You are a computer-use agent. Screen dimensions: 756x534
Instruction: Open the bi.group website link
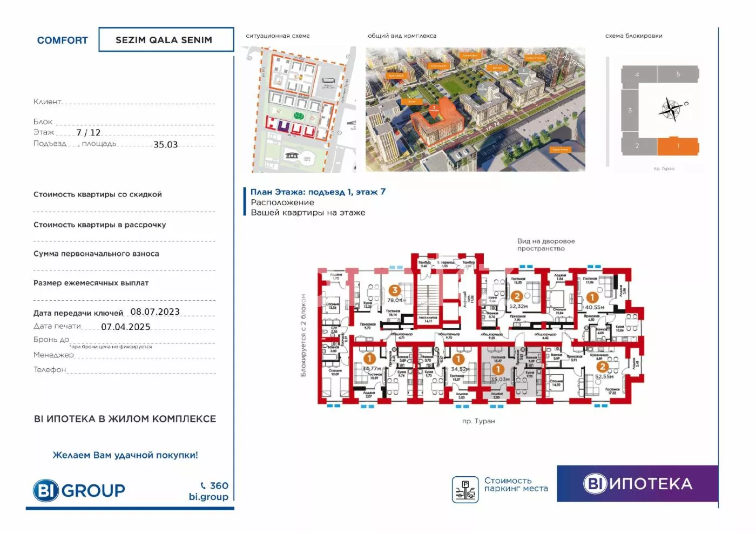click(x=208, y=497)
